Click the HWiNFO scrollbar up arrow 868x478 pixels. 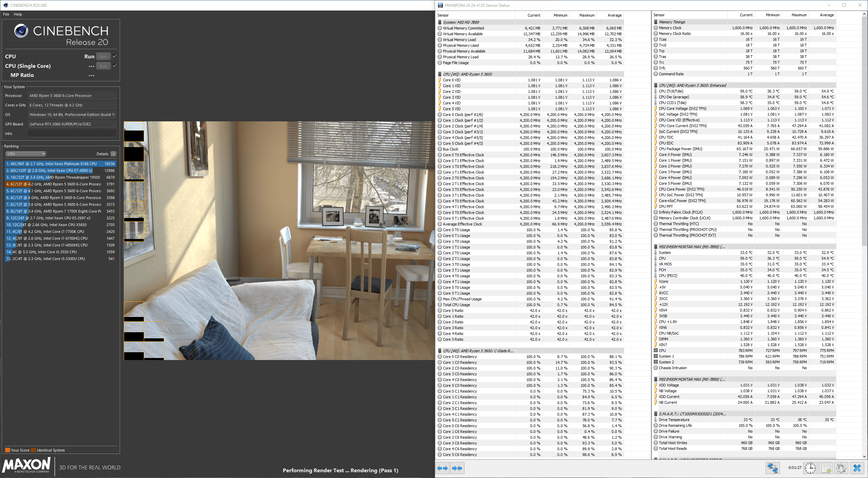(x=864, y=14)
